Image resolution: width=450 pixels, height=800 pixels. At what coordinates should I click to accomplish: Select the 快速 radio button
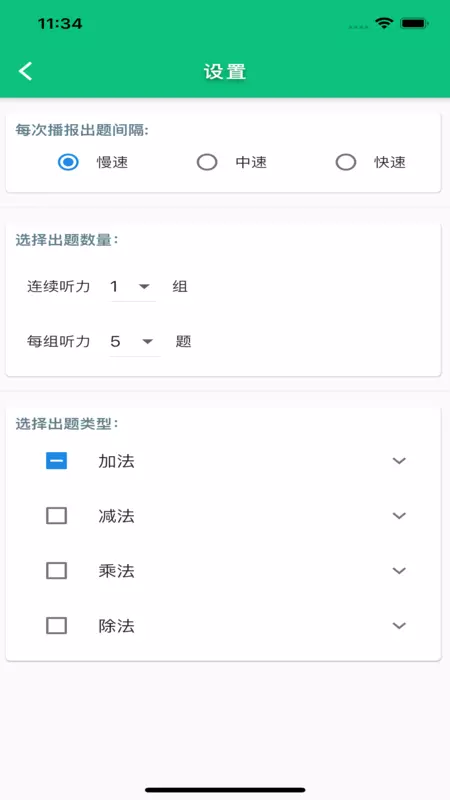click(x=346, y=162)
